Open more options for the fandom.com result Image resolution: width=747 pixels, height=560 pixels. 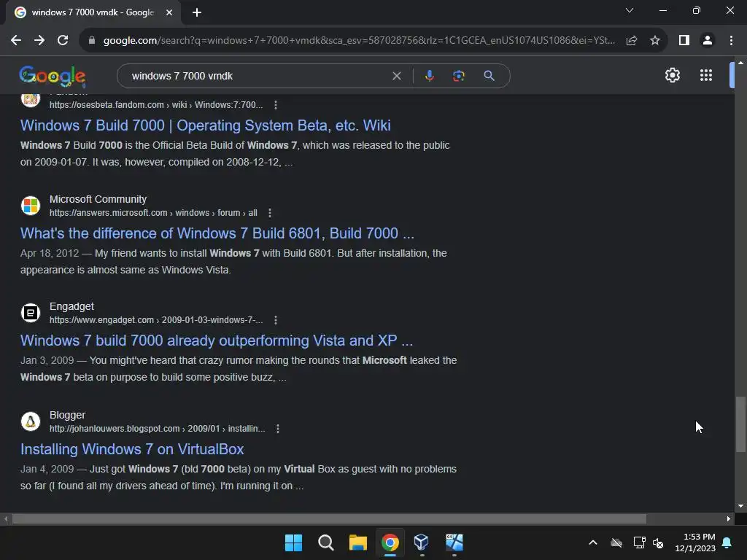coord(275,105)
